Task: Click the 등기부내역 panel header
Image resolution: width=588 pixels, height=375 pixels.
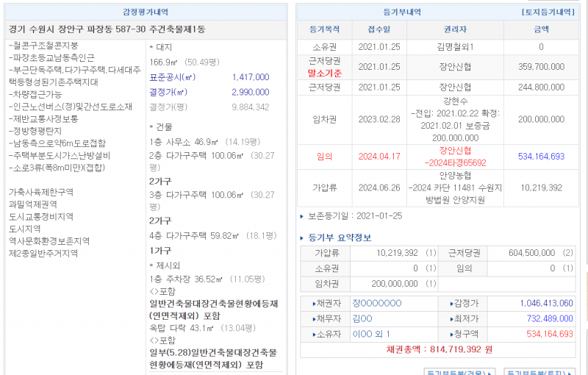Action: coord(402,12)
